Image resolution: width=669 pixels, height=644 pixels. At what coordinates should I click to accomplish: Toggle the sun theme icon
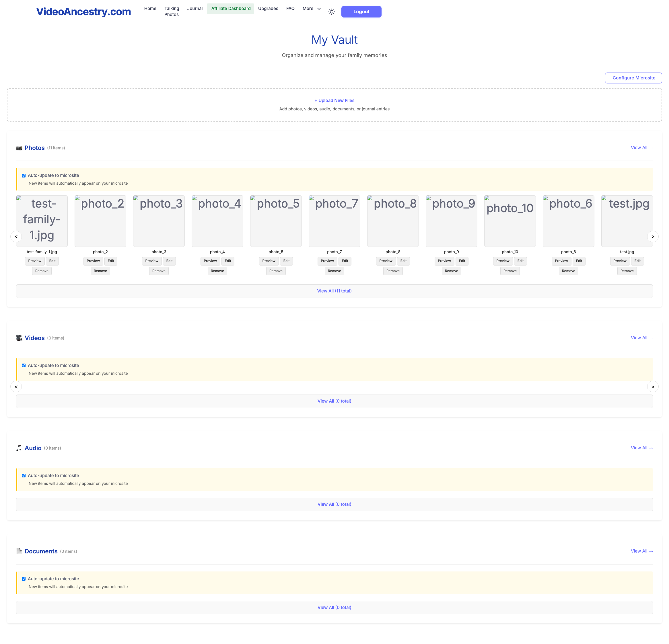[x=331, y=12]
